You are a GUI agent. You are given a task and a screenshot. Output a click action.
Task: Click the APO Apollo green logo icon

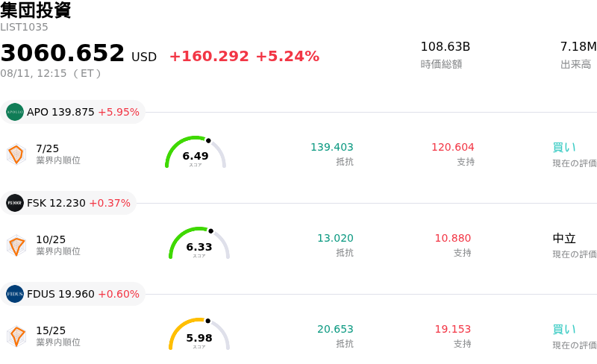[15, 112]
